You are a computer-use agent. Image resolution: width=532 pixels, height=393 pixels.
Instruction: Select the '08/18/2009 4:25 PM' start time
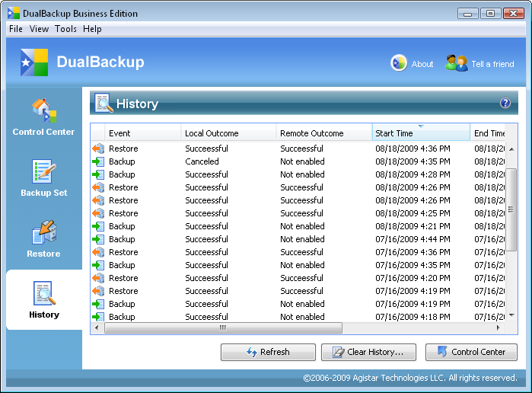click(413, 213)
